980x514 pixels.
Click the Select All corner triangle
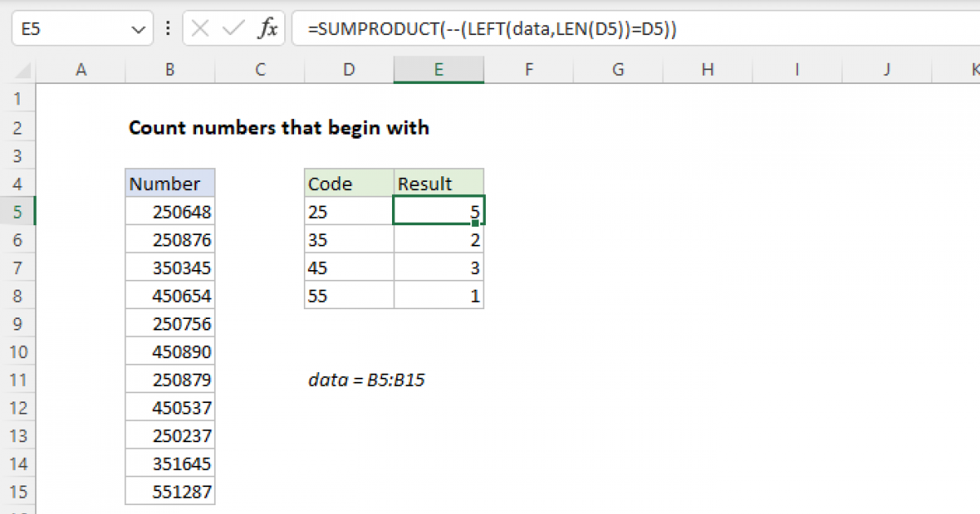coord(18,71)
